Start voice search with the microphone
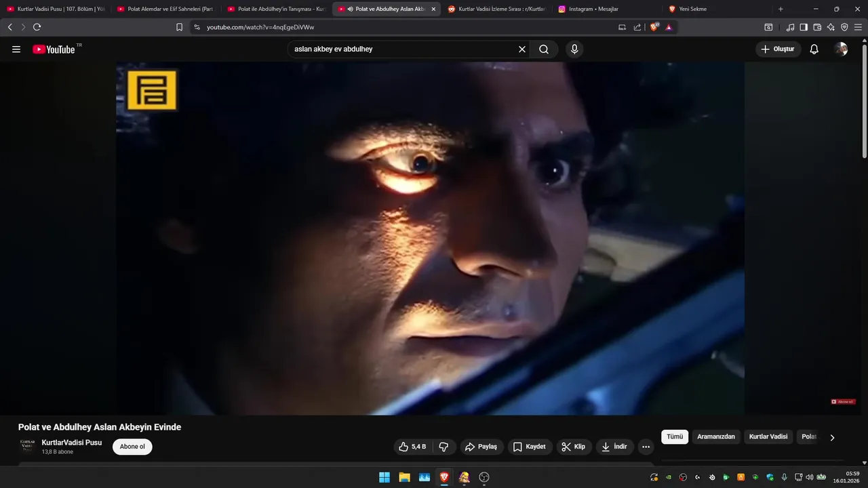The width and height of the screenshot is (868, 488). [574, 49]
